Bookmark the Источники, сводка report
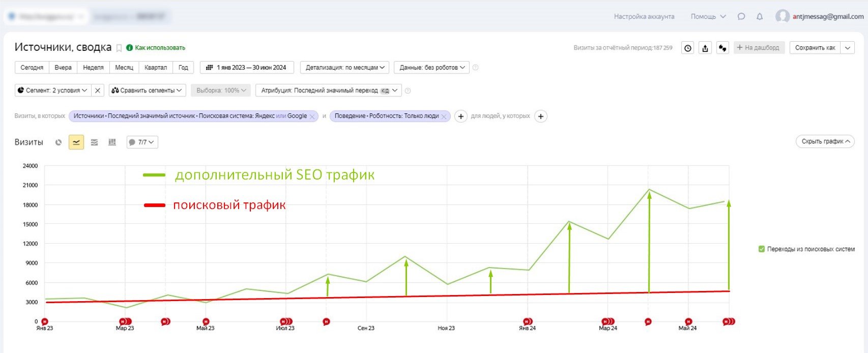 (x=119, y=48)
